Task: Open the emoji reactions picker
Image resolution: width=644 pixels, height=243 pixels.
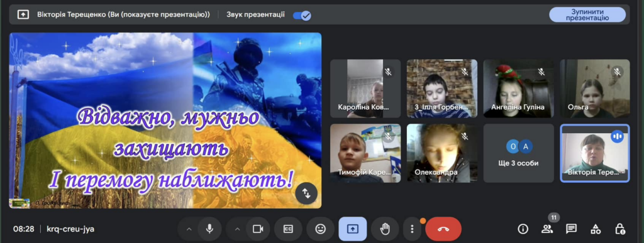Action: [320, 229]
